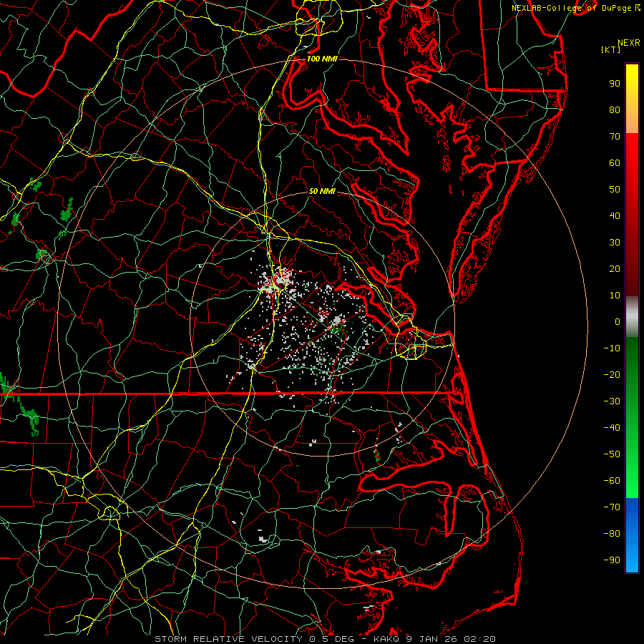Click the "50 NMI" range ring label

[x=322, y=191]
